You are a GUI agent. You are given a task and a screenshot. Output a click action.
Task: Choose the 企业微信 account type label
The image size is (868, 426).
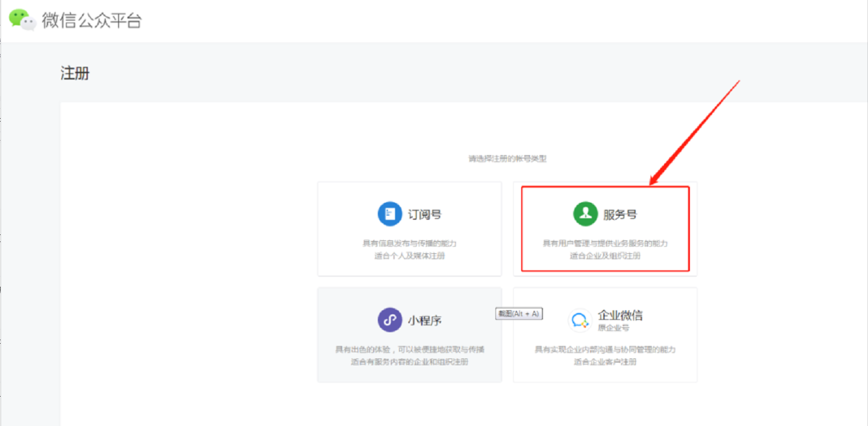(x=620, y=315)
